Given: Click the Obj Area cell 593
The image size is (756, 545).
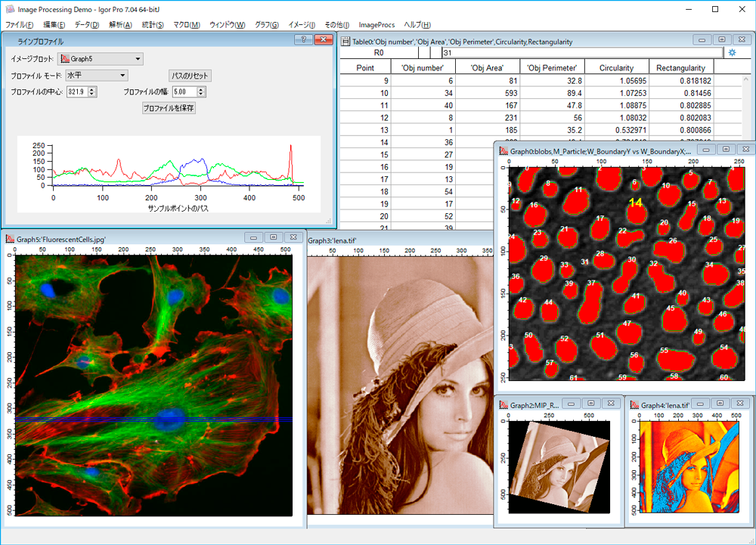Looking at the screenshot, I should (487, 93).
